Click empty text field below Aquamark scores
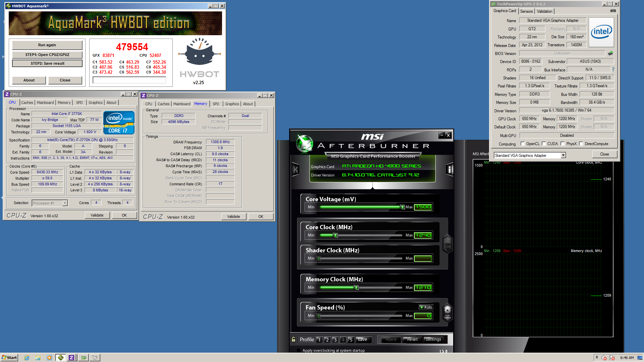 129,80
